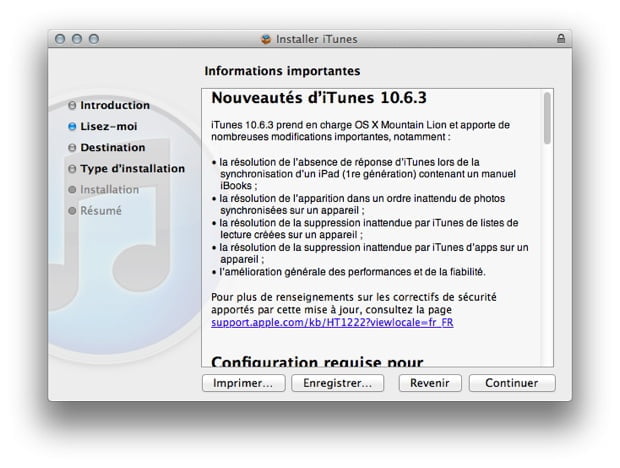Click the greyed Résumé step bullet
Image resolution: width=620 pixels, height=468 pixels.
72,211
